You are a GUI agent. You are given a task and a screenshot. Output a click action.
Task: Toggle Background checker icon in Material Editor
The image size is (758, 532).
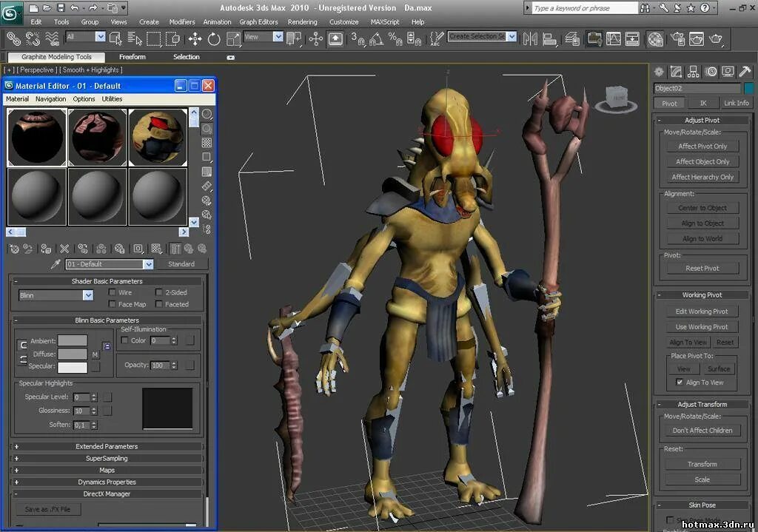tap(207, 143)
